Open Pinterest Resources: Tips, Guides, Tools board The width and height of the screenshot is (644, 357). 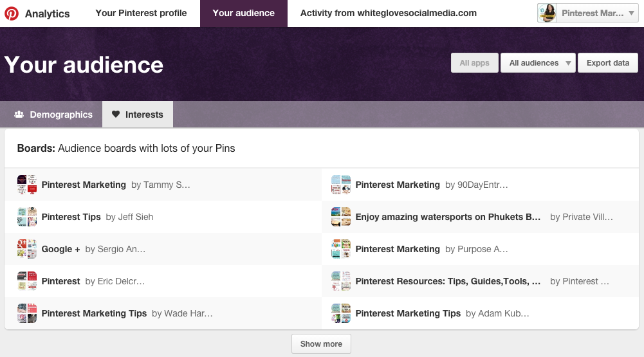[448, 281]
